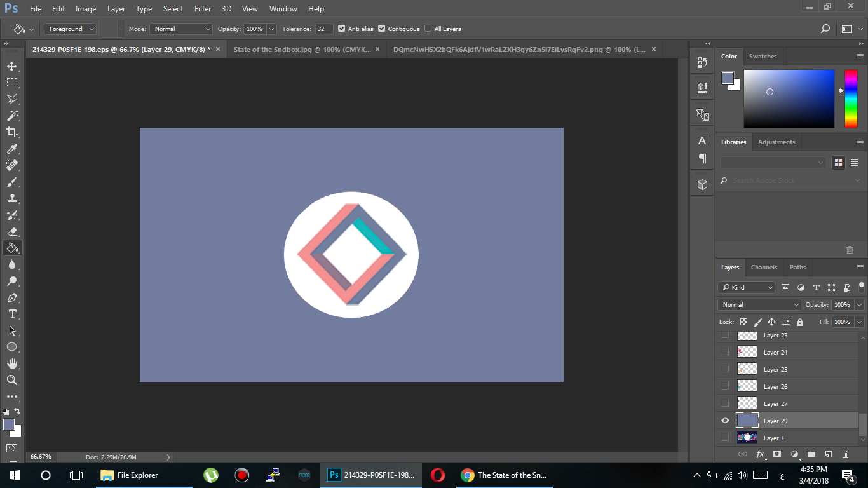Select the Horizontal Type tool
This screenshot has height=488, width=868.
(13, 314)
